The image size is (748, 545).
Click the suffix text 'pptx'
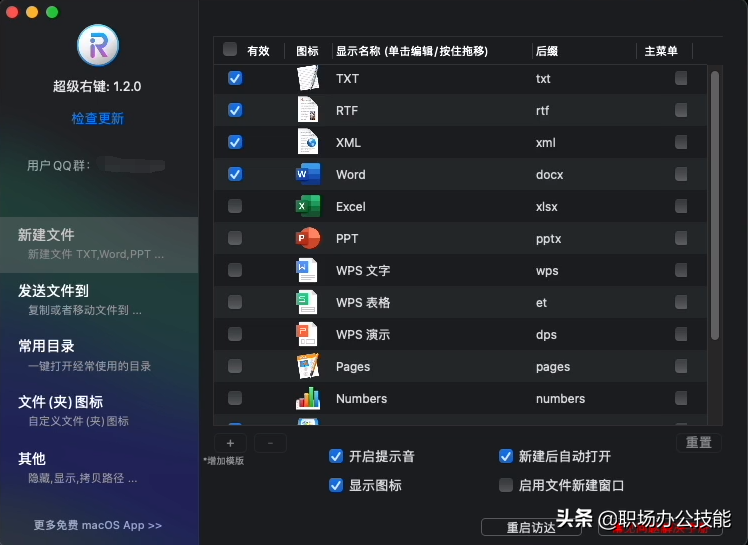click(x=549, y=239)
